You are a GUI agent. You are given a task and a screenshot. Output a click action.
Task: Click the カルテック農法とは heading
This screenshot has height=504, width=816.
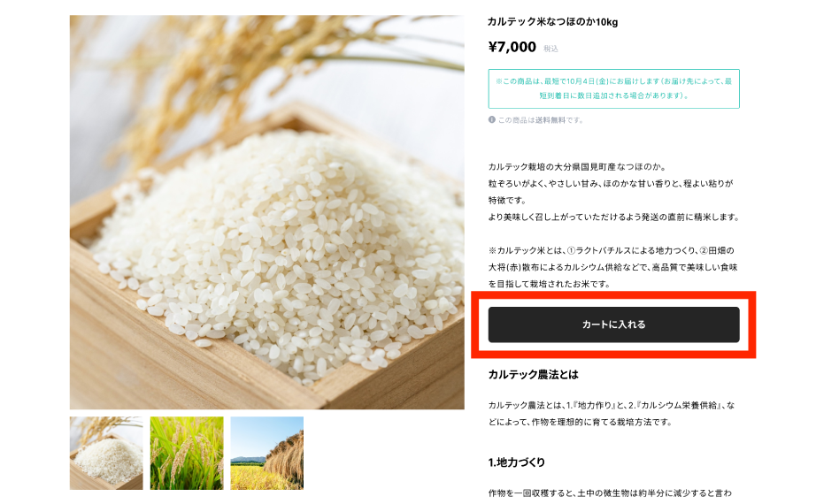click(533, 375)
